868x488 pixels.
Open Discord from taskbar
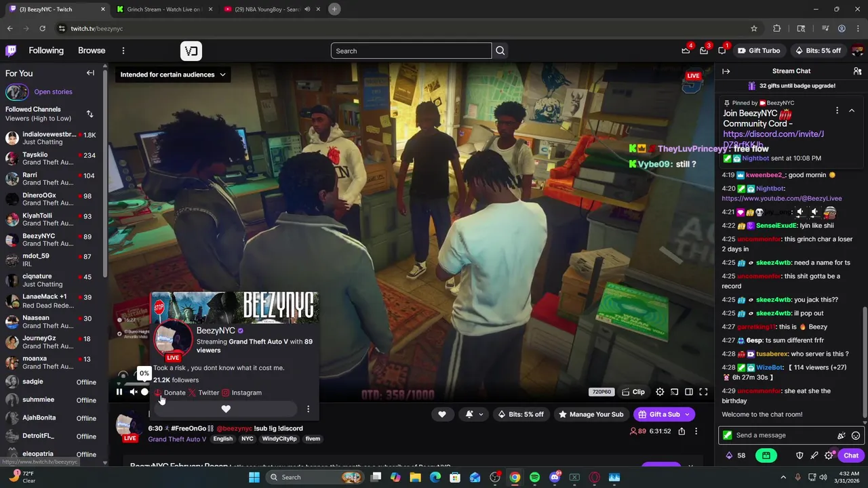(x=555, y=477)
